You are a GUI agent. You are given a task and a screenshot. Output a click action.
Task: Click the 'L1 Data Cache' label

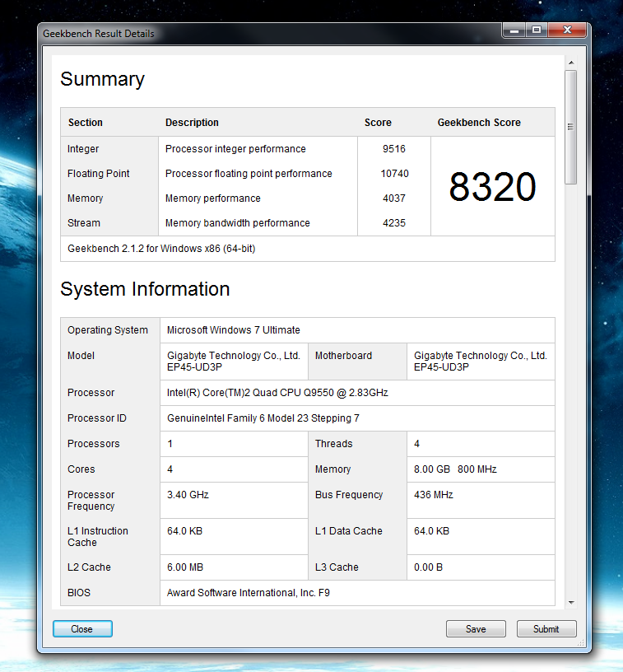pyautogui.click(x=349, y=531)
